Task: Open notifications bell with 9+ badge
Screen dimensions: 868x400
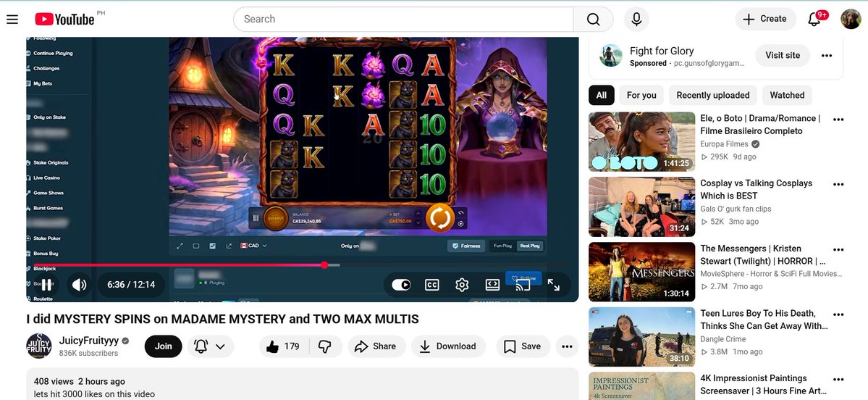Action: (x=814, y=20)
